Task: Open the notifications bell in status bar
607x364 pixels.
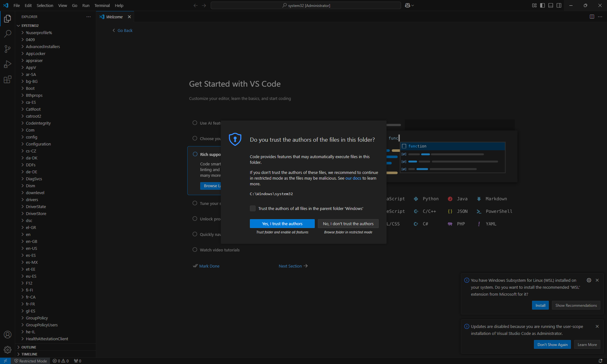Action: tap(600, 361)
